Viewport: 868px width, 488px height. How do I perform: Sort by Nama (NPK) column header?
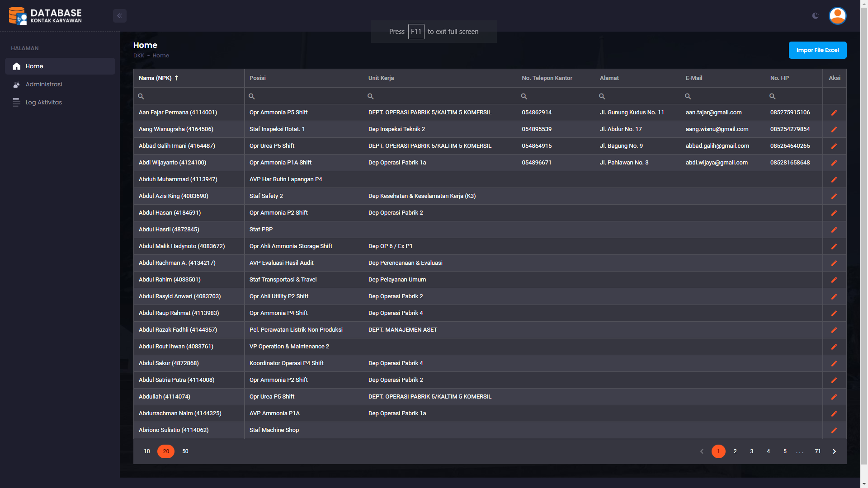(x=189, y=78)
